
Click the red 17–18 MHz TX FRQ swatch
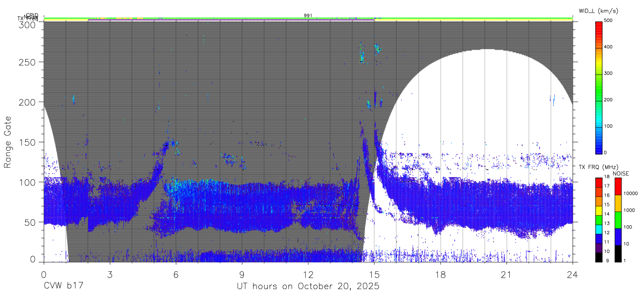[x=599, y=182]
